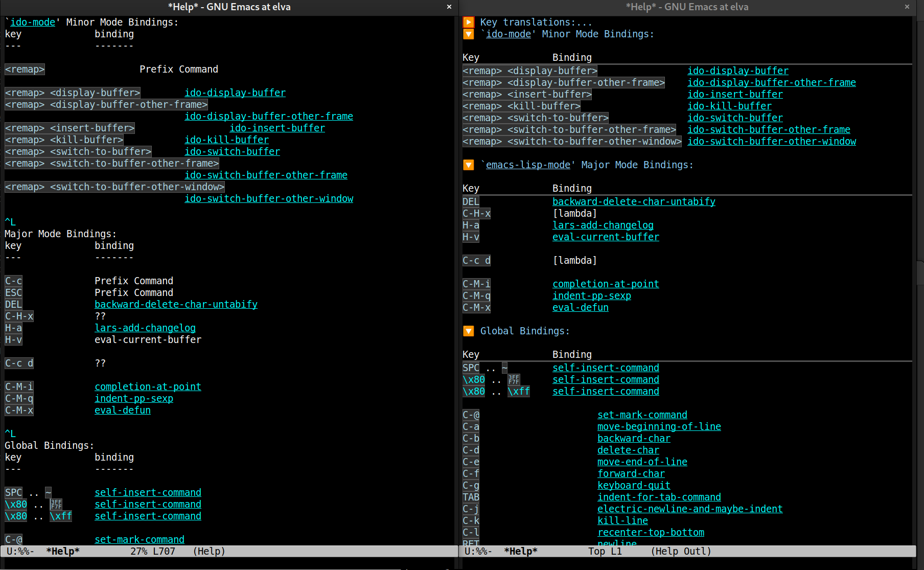
Task: Open ido-mode link in left window heading
Action: pos(33,22)
